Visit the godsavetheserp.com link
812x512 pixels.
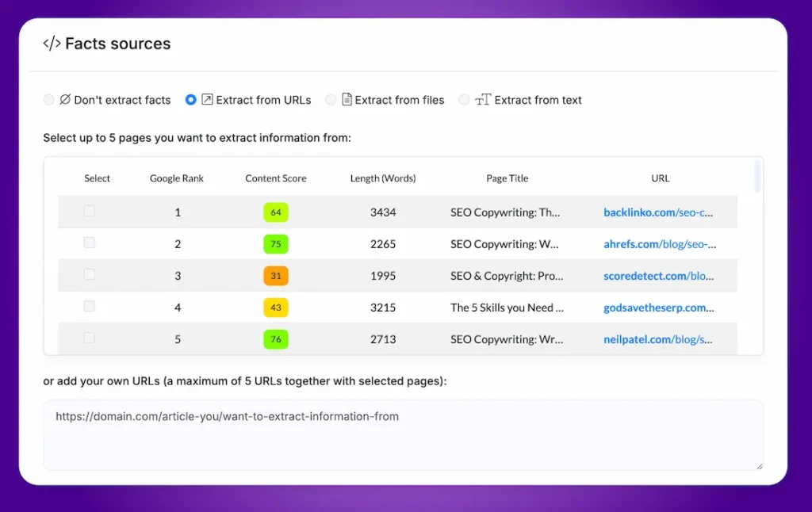point(661,307)
